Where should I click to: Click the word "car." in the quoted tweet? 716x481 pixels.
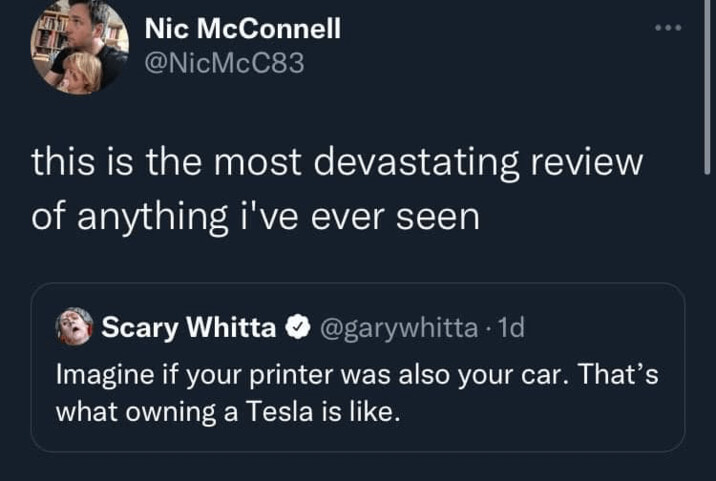click(x=554, y=376)
